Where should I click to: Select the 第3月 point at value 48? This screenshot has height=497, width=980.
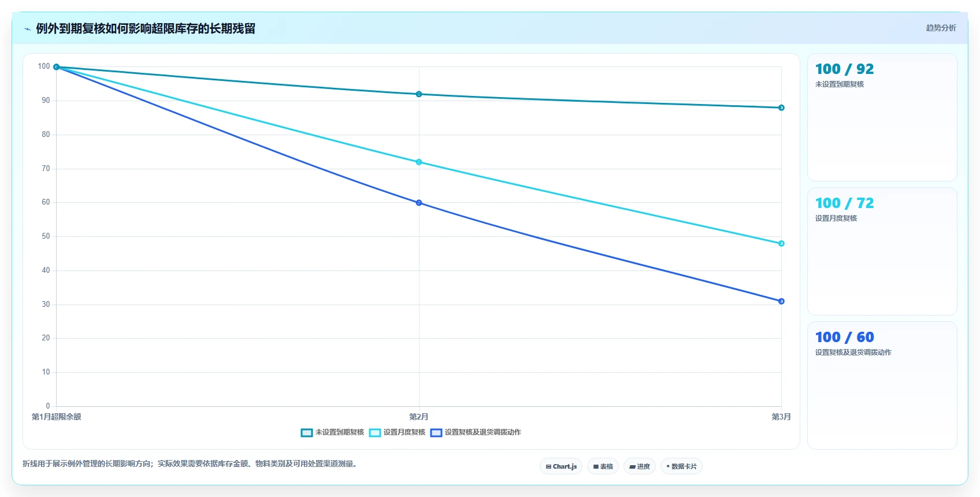coord(781,243)
